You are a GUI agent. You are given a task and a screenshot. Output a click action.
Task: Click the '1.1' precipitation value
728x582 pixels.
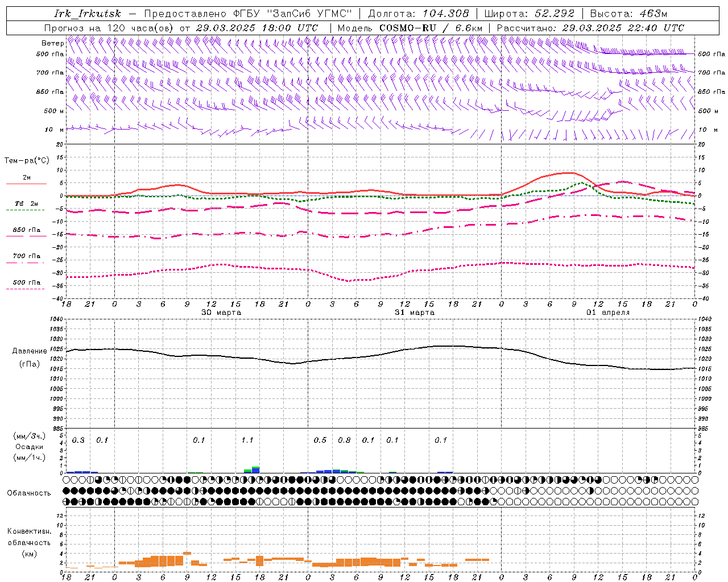(x=247, y=440)
